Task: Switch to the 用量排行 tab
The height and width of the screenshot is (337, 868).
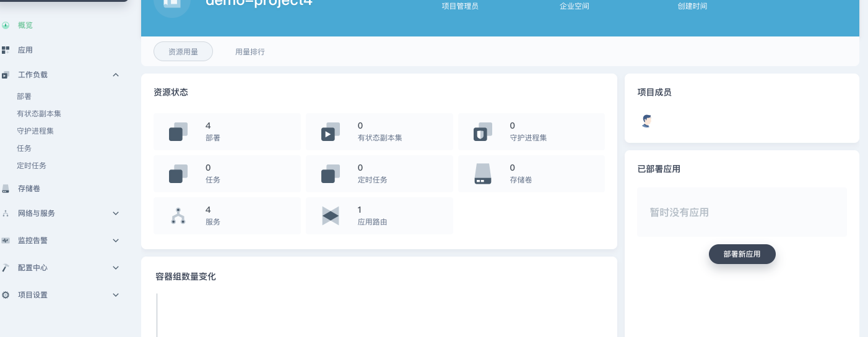Action: pyautogui.click(x=250, y=52)
